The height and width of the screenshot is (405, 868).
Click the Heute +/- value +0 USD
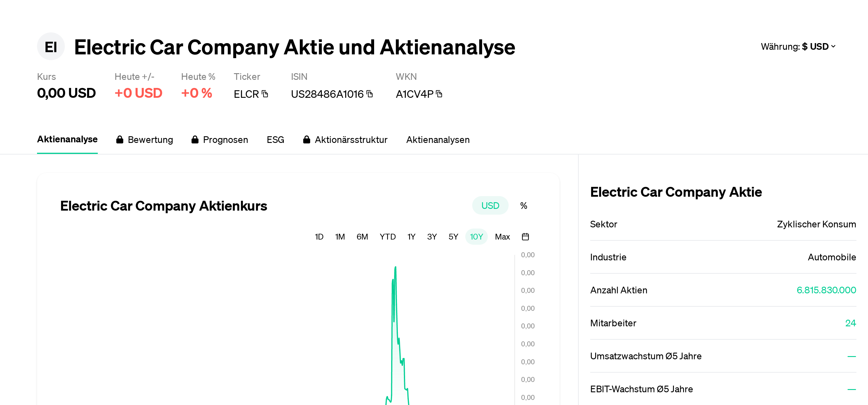coord(139,93)
